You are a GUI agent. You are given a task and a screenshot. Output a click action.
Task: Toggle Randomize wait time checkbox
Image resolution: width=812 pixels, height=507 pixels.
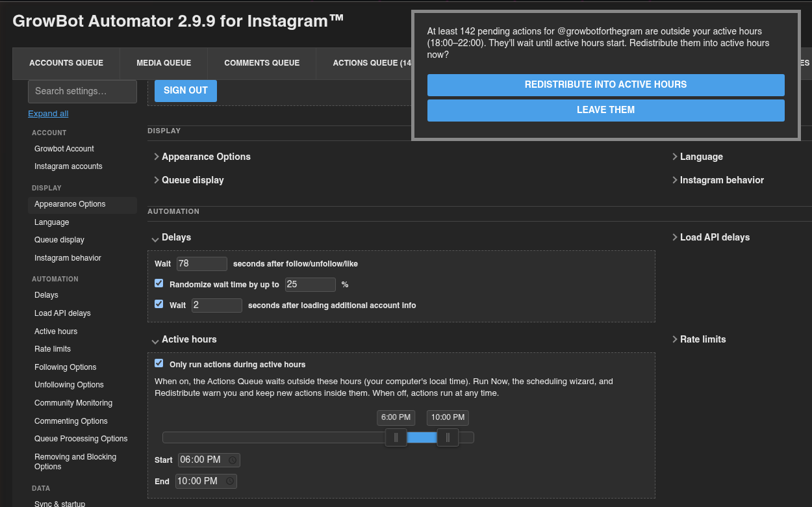point(159,283)
